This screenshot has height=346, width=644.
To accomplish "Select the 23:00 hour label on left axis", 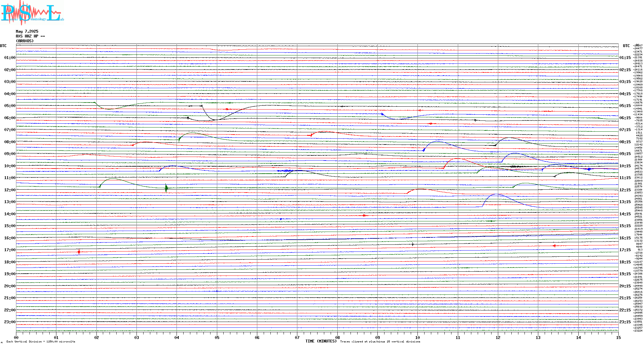I will tap(10, 322).
